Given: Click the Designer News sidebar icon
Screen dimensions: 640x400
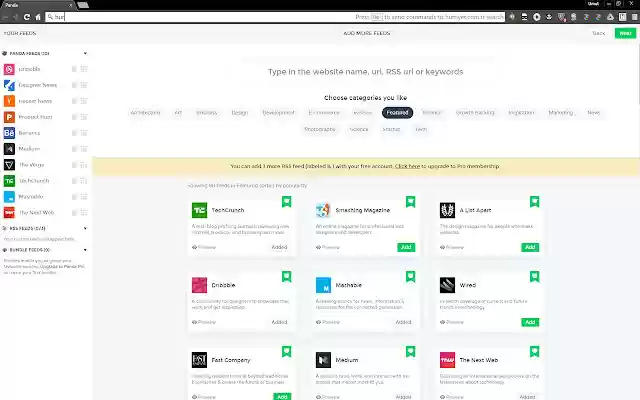Looking at the screenshot, I should coord(9,85).
